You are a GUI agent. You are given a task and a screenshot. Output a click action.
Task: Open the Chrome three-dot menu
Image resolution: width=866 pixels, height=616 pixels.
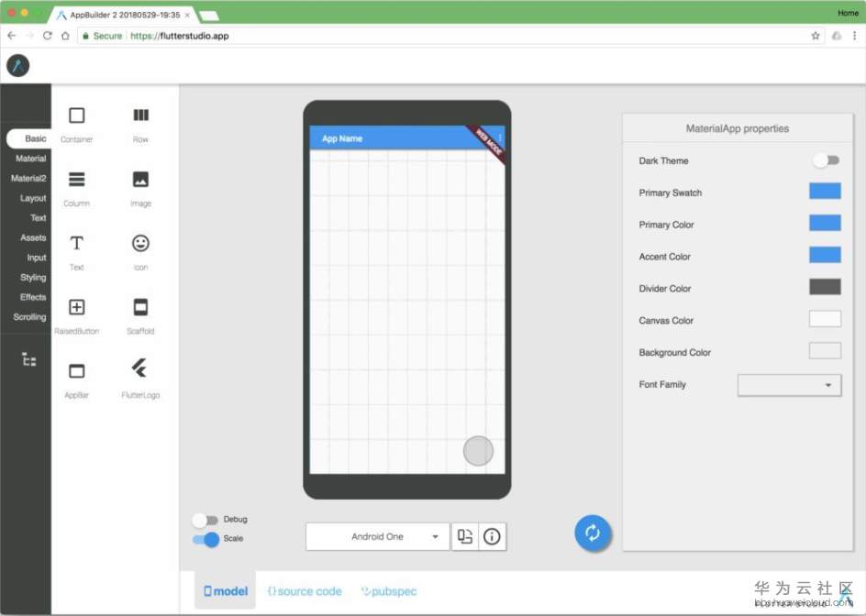coord(854,36)
